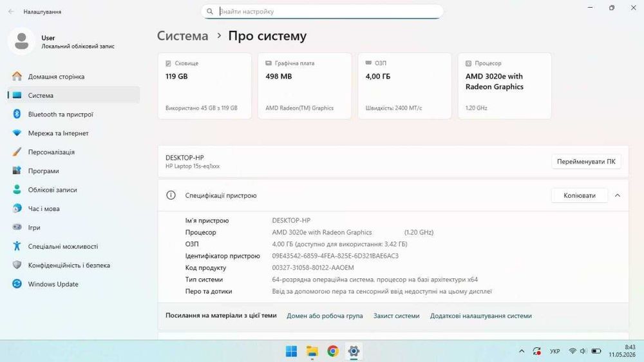Viewport: 644px width, 362px height.
Task: Open the Home page (Домашня сторінка) icon
Action: 17,77
